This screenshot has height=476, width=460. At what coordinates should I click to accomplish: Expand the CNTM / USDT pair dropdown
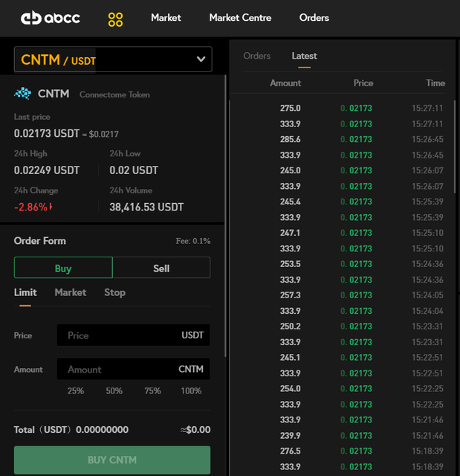pos(113,59)
